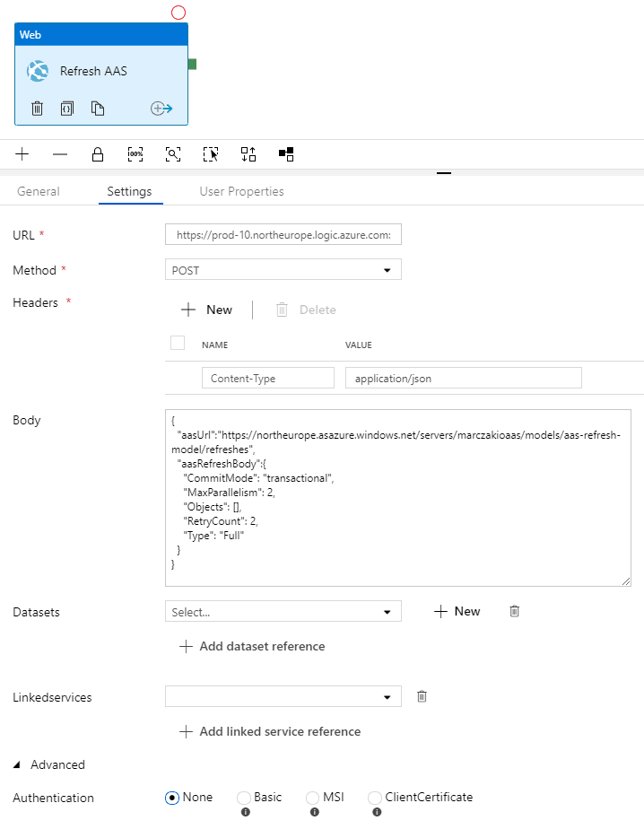Click inside the Body JSON text area

(x=398, y=498)
